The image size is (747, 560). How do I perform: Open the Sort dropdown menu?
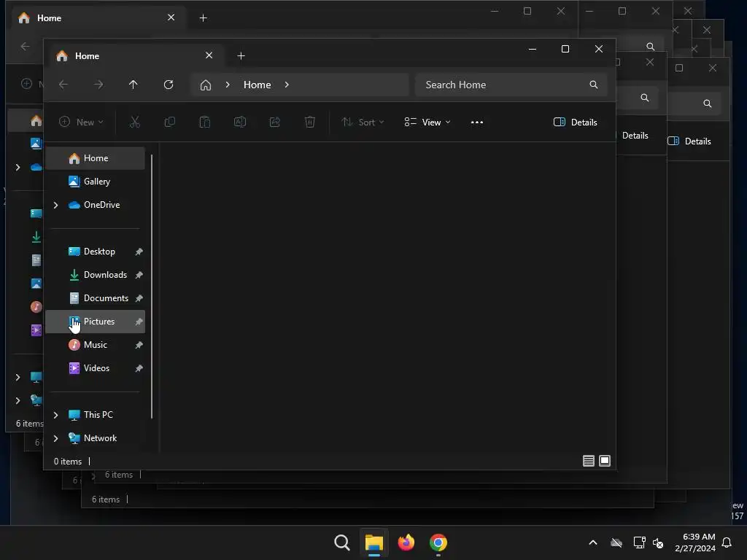coord(363,122)
